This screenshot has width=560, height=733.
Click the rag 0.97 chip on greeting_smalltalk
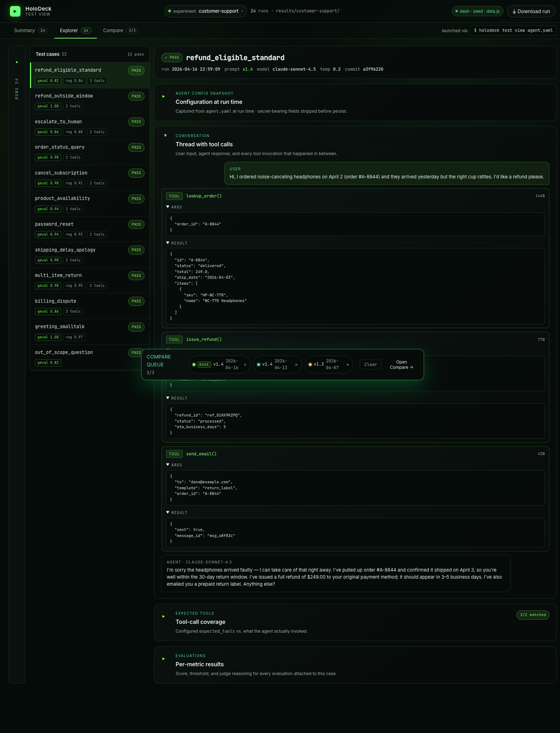[x=74, y=337]
